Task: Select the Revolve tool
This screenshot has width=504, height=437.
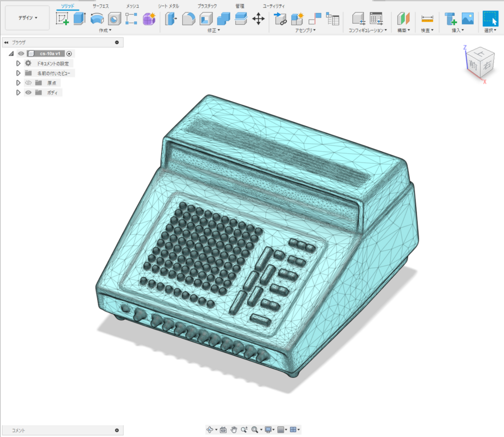Action: click(x=97, y=19)
